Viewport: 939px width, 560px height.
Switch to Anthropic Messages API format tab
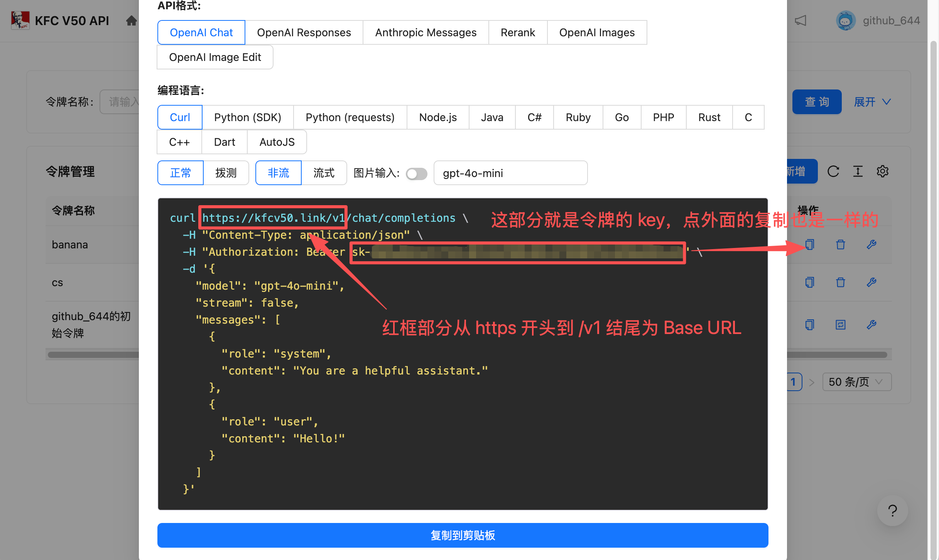point(426,32)
